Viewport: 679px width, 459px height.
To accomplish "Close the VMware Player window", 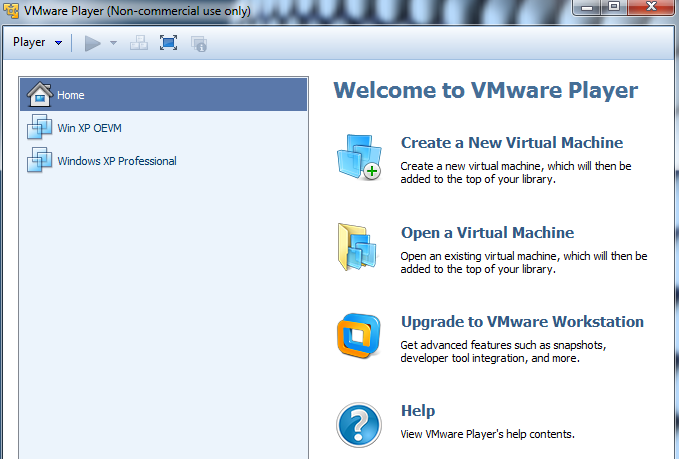I will [651, 7].
